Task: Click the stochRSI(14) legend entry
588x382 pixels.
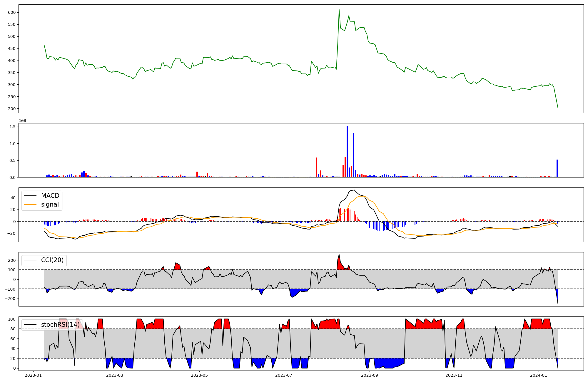Action: (x=60, y=325)
